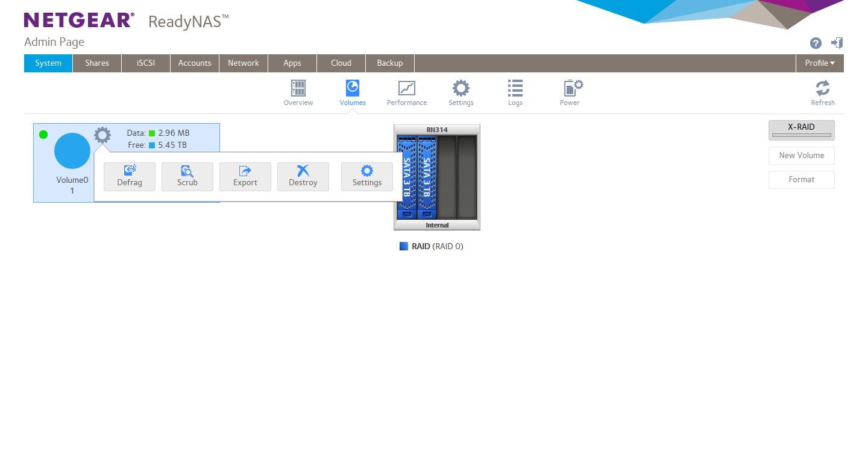Switch to the System tab
Viewport: 868px width, 470px height.
pos(48,63)
